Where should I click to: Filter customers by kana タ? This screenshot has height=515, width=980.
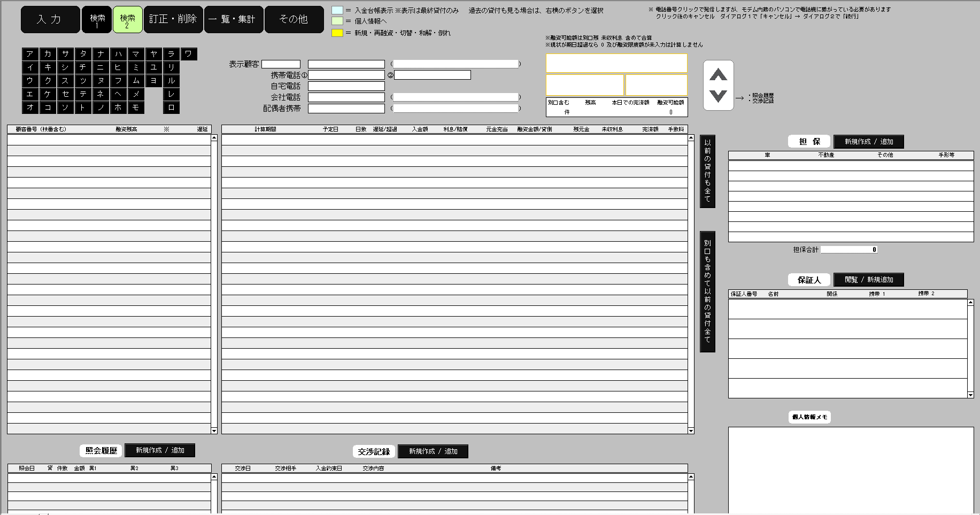83,54
